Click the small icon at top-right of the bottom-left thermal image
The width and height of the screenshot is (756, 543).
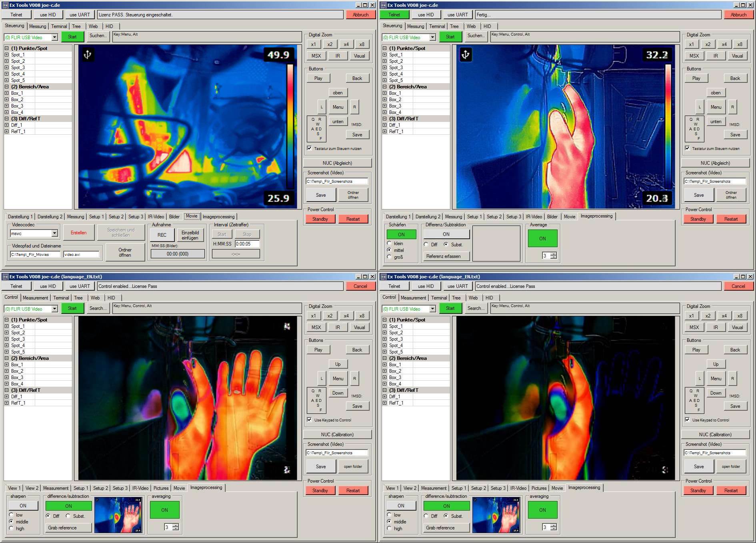click(287, 327)
